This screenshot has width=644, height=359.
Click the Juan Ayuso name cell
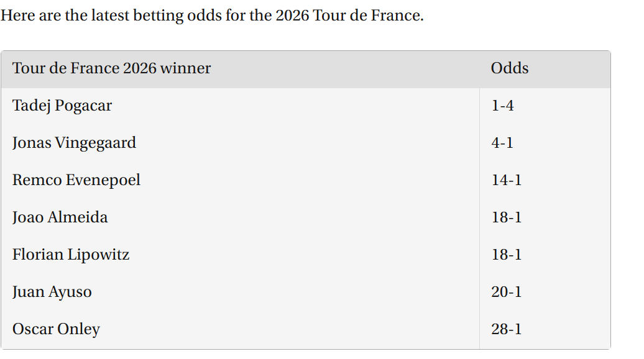click(x=52, y=292)
